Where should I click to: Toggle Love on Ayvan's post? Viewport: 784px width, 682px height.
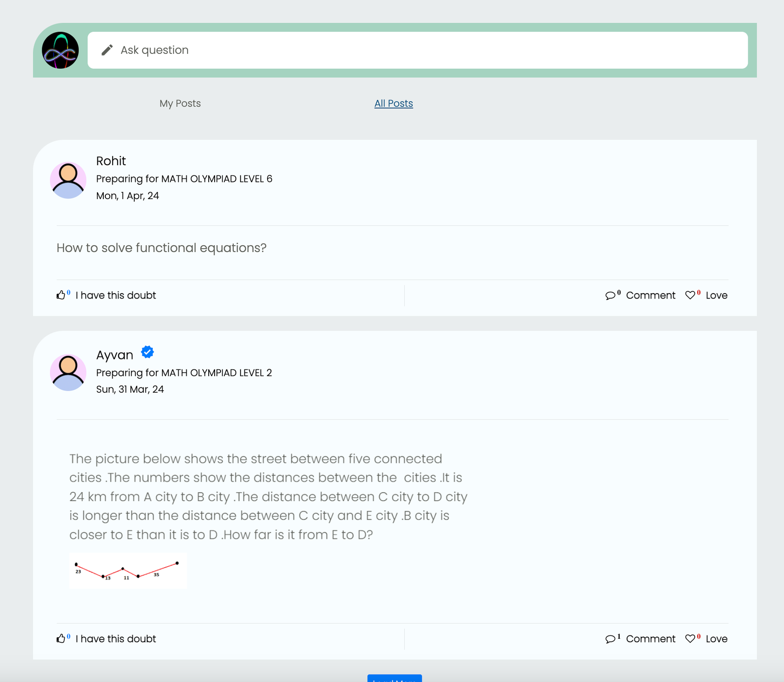[x=716, y=639]
